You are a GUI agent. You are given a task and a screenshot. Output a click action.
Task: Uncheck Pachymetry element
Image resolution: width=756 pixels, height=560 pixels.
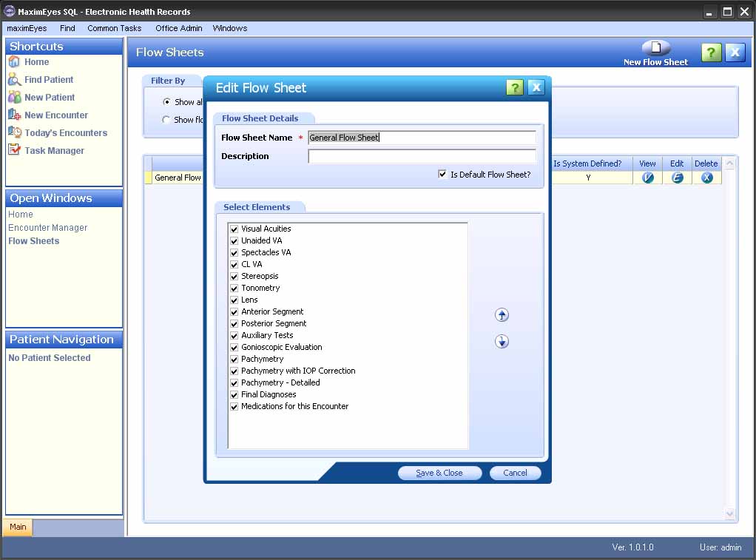[234, 360]
